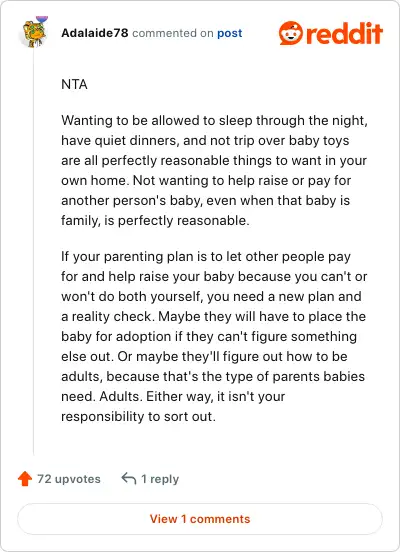Upvote the comment with the orange arrow

pyautogui.click(x=25, y=479)
